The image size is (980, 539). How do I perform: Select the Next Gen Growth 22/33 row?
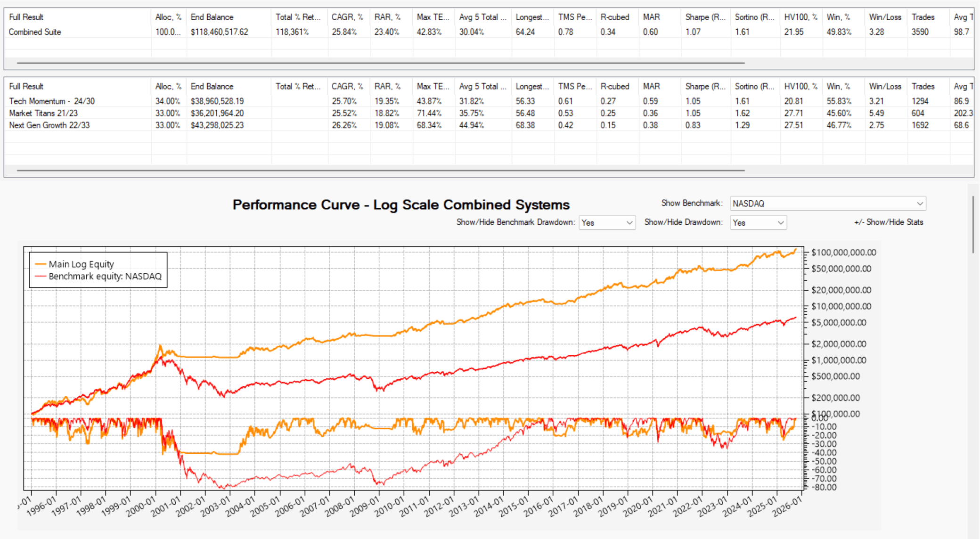pos(49,125)
